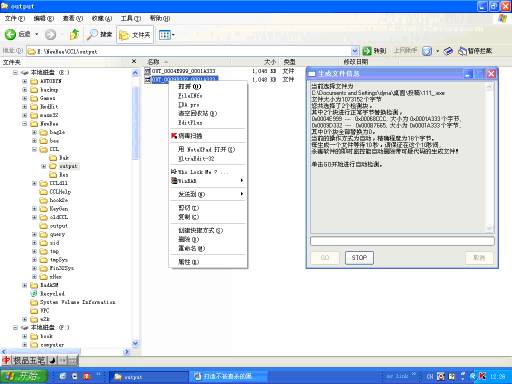The height and width of the screenshot is (384, 512).
Task: Select the Recycled folder in the tree
Action: coord(48,294)
